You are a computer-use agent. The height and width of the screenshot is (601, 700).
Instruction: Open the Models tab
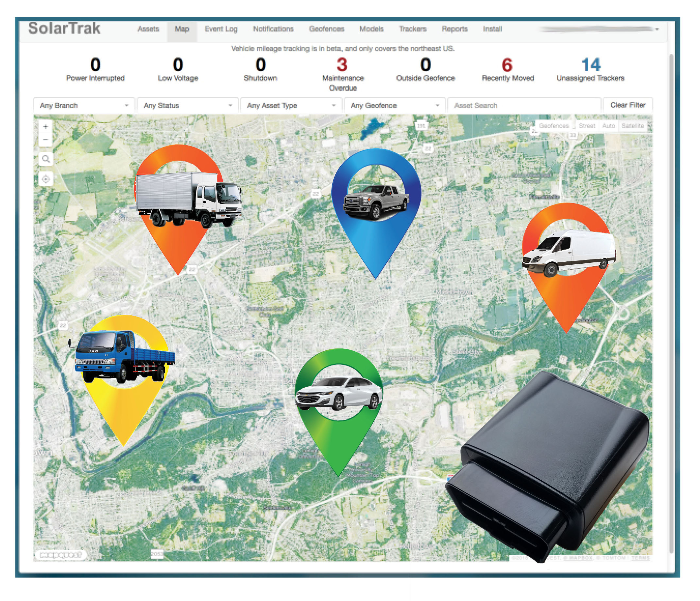371,29
